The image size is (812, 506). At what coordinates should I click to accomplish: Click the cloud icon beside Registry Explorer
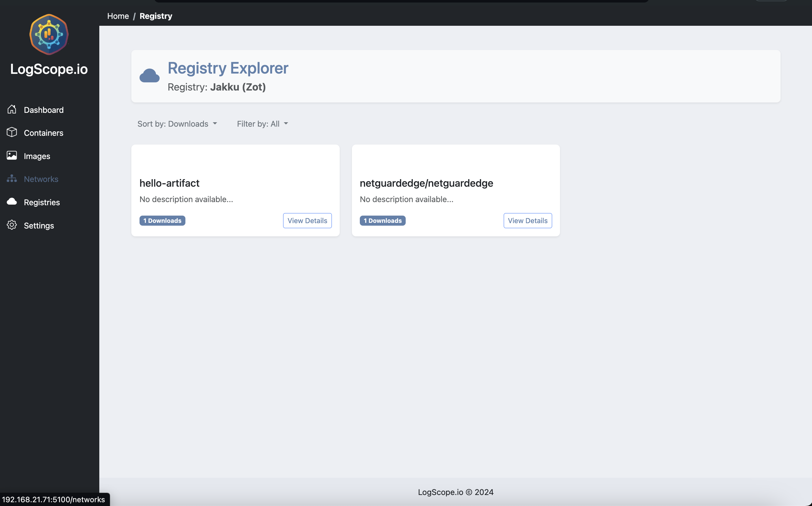click(150, 75)
